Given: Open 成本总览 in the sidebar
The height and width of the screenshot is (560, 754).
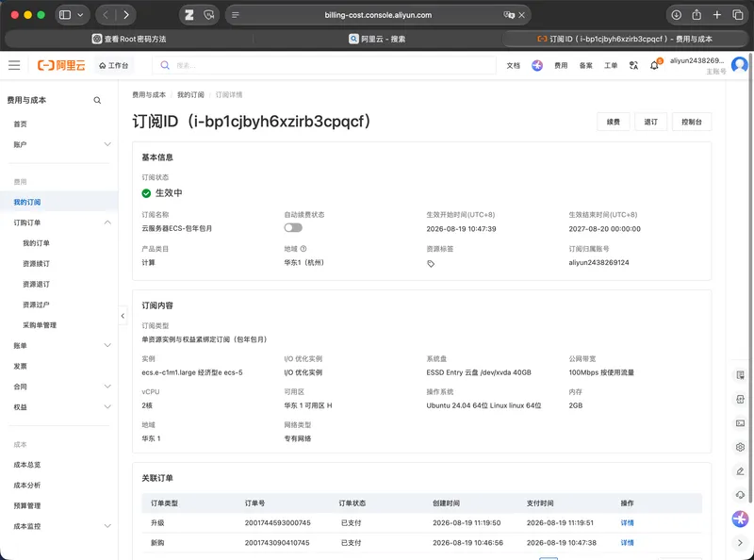Looking at the screenshot, I should (27, 465).
